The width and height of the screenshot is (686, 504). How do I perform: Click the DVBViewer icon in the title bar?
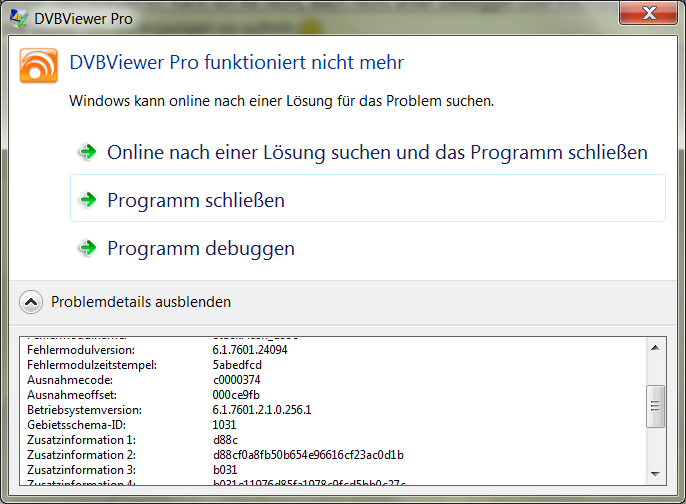pos(18,16)
